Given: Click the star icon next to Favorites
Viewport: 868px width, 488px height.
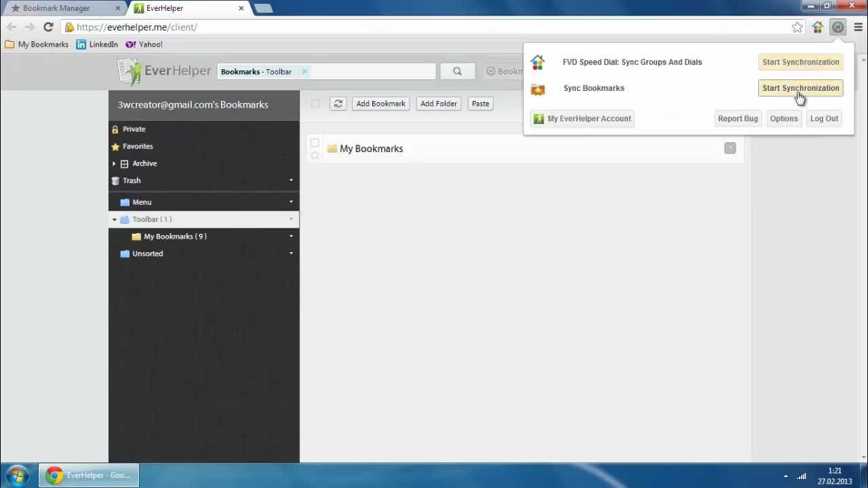Looking at the screenshot, I should [115, 146].
